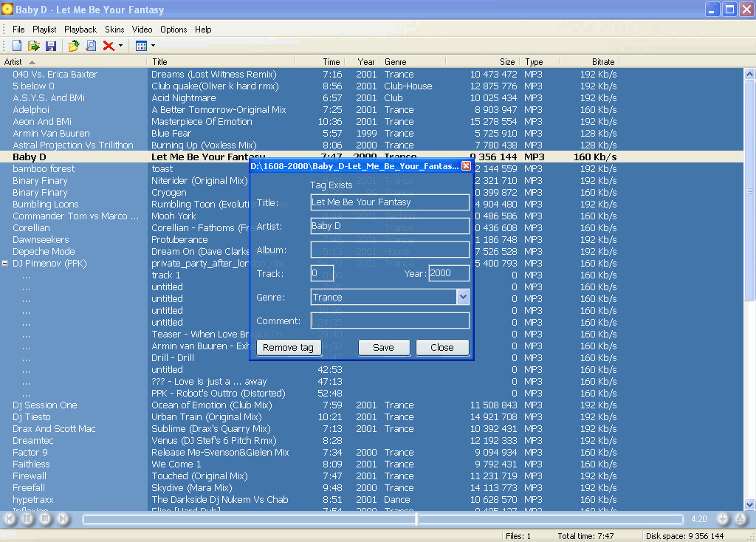This screenshot has width=756, height=542.
Task: Click the Artist input field containing Baby D
Action: tap(390, 226)
